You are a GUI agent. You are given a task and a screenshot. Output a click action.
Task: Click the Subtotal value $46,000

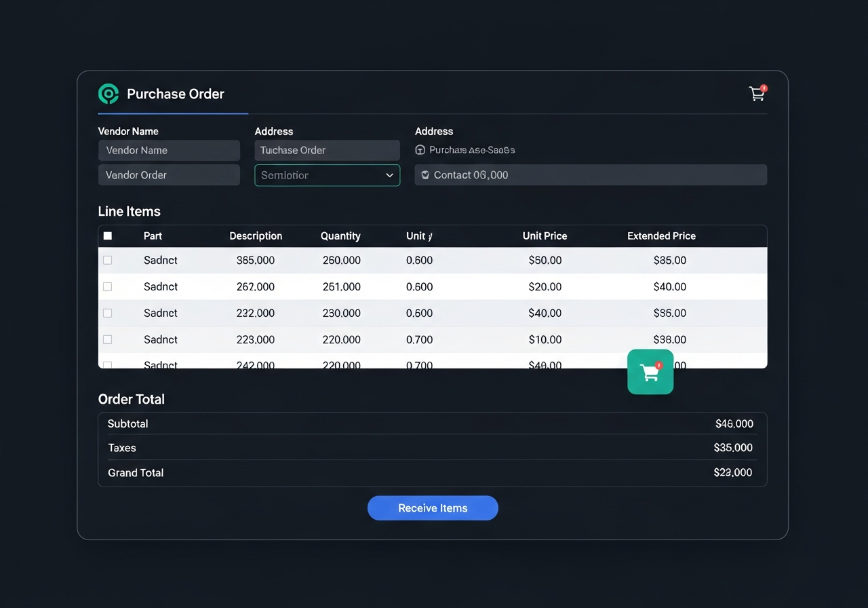(734, 423)
